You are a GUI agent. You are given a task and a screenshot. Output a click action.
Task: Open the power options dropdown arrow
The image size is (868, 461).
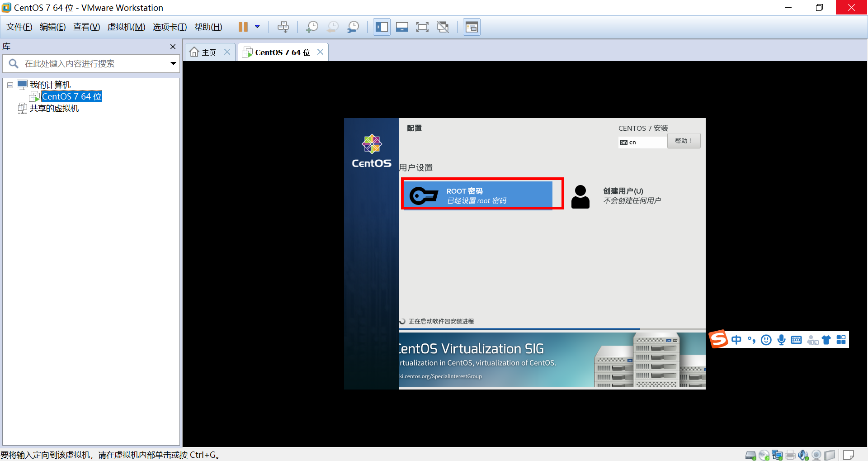257,27
